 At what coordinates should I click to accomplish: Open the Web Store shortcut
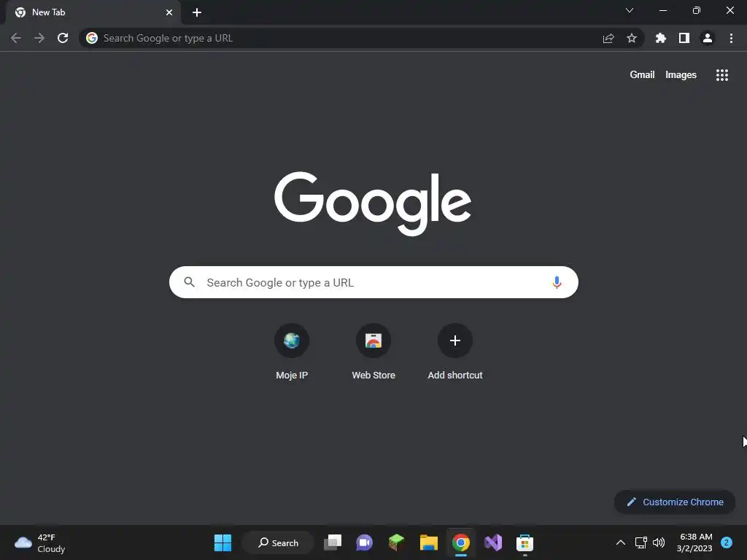(373, 351)
